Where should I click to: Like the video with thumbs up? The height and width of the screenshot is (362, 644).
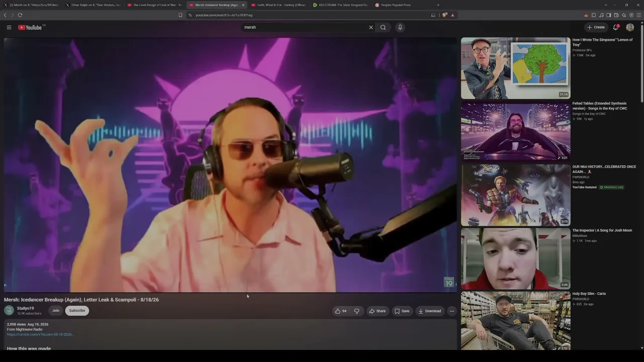pyautogui.click(x=341, y=311)
